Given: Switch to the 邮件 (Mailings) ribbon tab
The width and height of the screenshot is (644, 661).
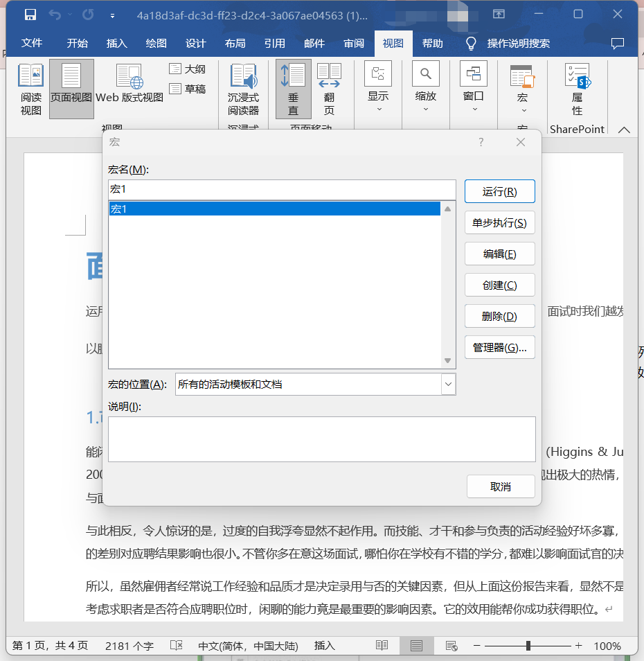Looking at the screenshot, I should (314, 43).
